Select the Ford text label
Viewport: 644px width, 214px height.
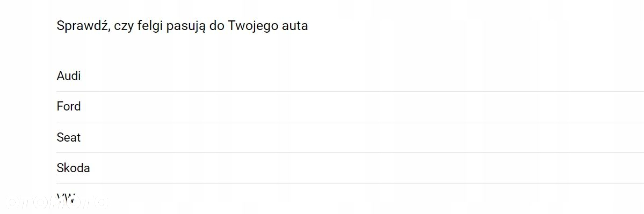(x=69, y=107)
